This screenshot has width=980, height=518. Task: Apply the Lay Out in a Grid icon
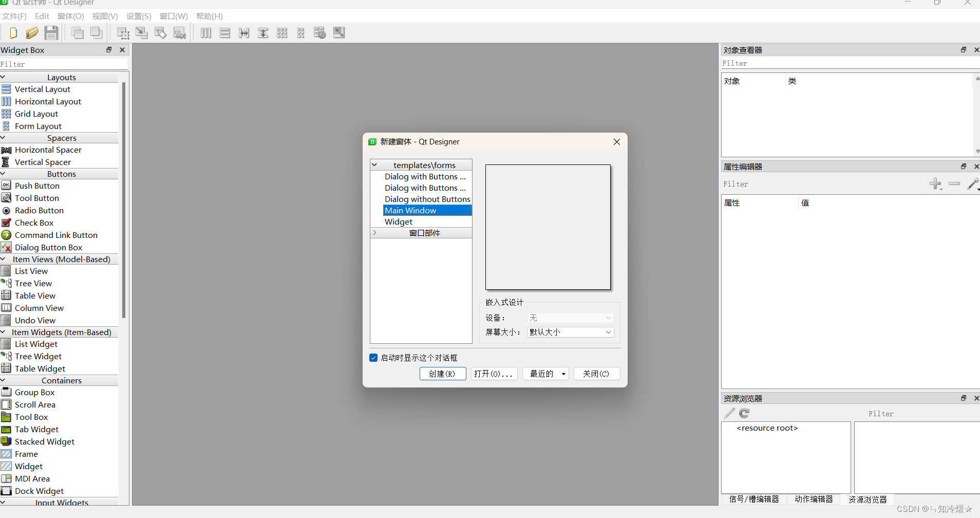[282, 33]
